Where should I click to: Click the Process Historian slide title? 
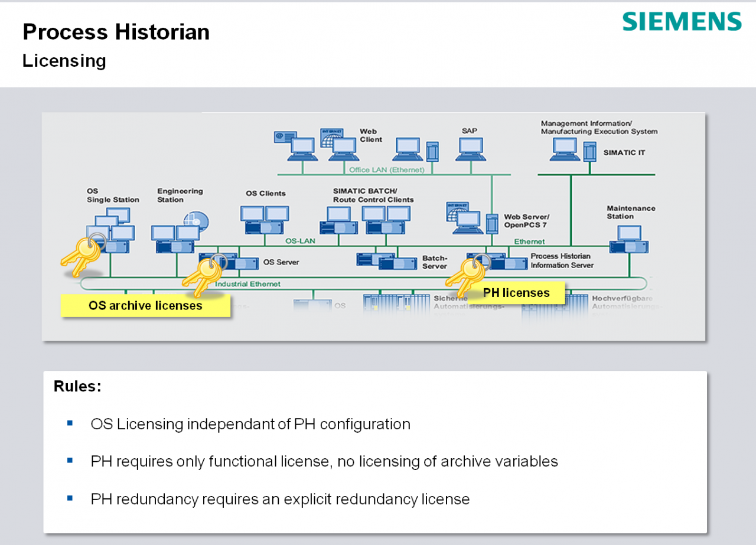[x=116, y=32]
